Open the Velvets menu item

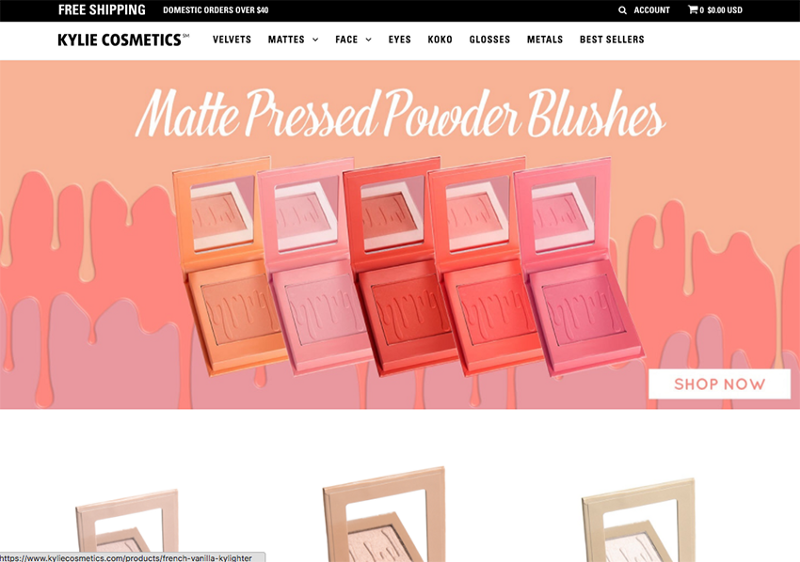pos(232,39)
